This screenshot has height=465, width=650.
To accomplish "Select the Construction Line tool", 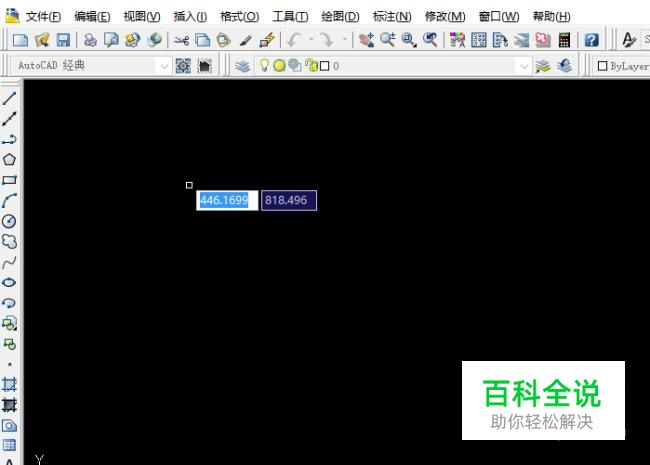I will [9, 119].
